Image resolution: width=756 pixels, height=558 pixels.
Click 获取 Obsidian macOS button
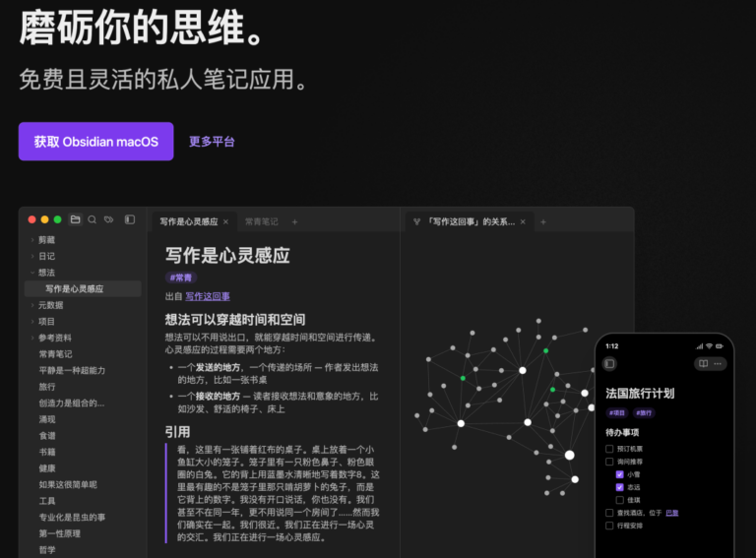[x=95, y=141]
